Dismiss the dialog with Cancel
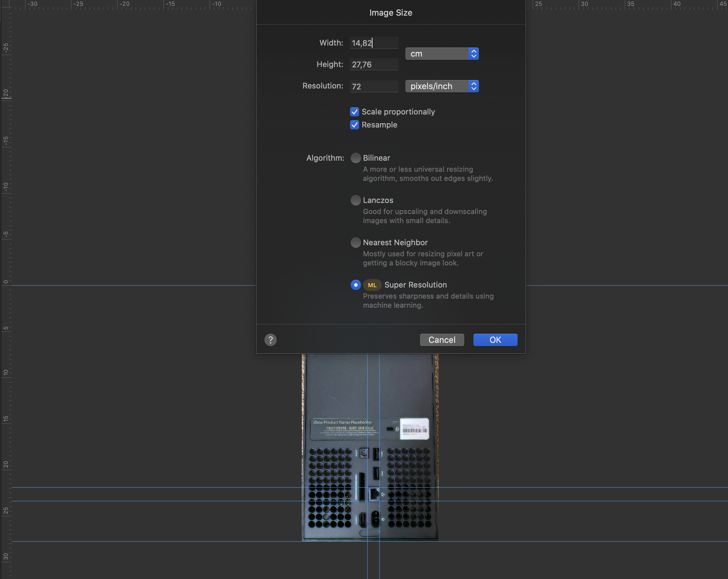The height and width of the screenshot is (579, 728). (442, 340)
